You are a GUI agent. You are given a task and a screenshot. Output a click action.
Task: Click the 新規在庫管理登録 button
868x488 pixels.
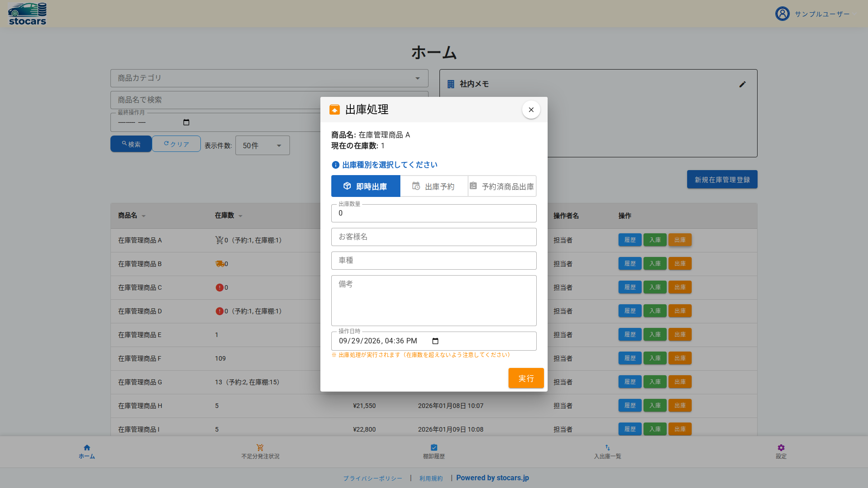pos(722,179)
